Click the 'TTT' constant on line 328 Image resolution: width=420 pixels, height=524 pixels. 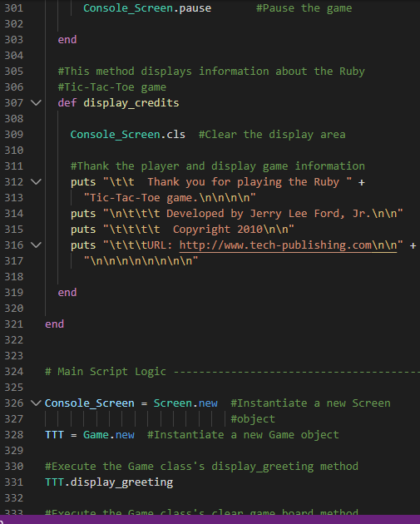54,435
